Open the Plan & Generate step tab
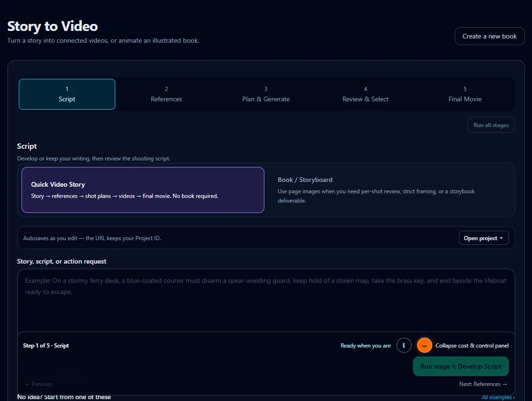 click(x=266, y=94)
